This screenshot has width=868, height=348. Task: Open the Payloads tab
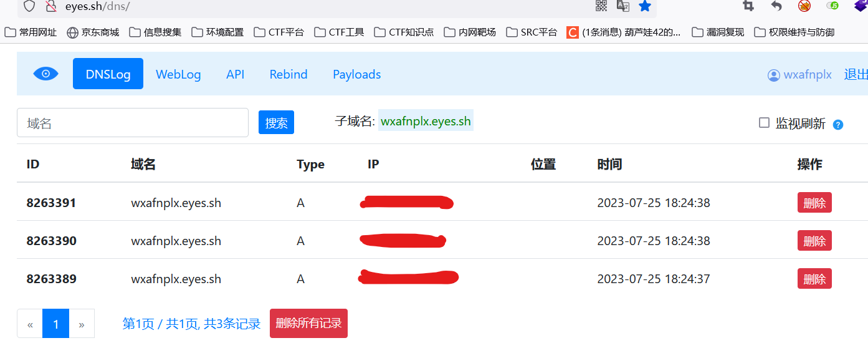coord(356,74)
